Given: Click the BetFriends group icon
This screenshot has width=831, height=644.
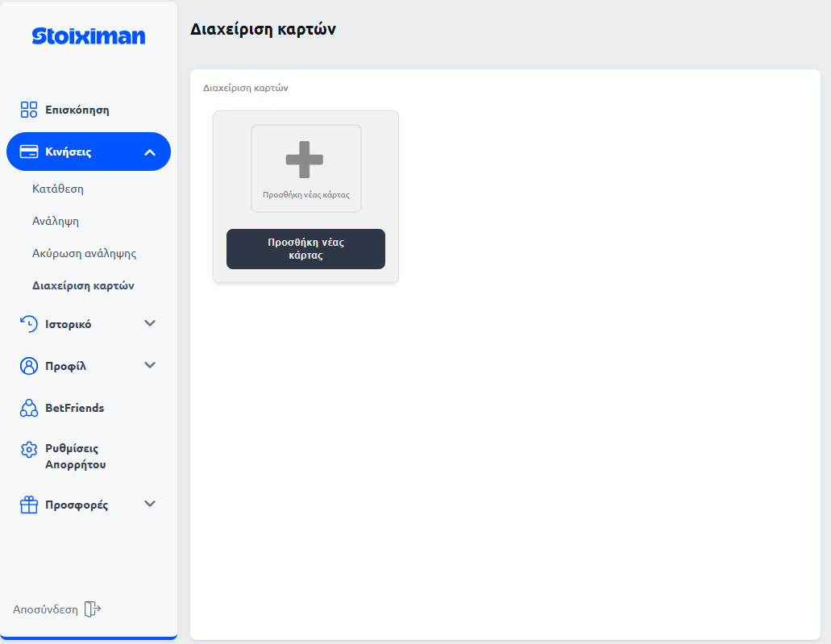Looking at the screenshot, I should 29,409.
